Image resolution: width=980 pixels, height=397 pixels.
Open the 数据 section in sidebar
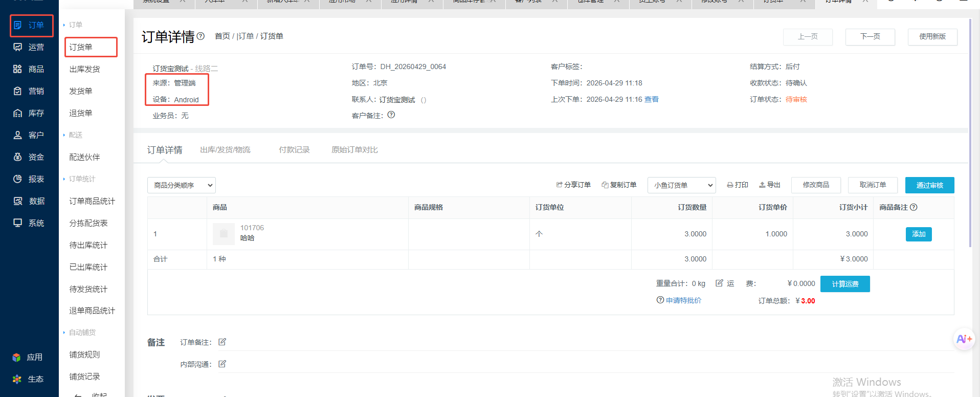pyautogui.click(x=29, y=201)
